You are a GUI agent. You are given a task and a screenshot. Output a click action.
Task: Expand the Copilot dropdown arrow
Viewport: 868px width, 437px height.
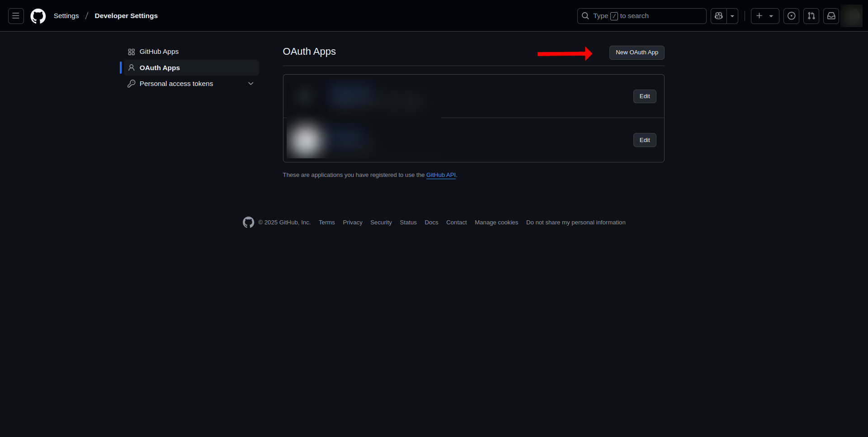point(732,16)
